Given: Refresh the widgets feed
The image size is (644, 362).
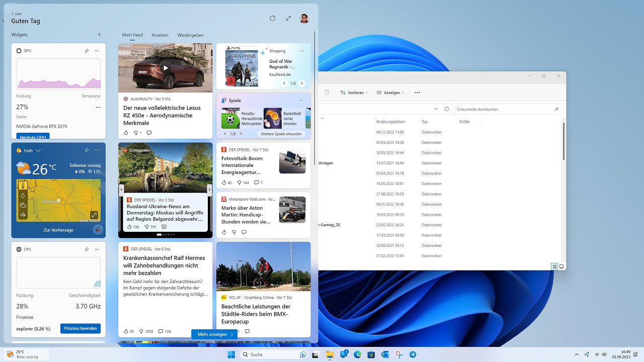Looking at the screenshot, I should pyautogui.click(x=272, y=18).
